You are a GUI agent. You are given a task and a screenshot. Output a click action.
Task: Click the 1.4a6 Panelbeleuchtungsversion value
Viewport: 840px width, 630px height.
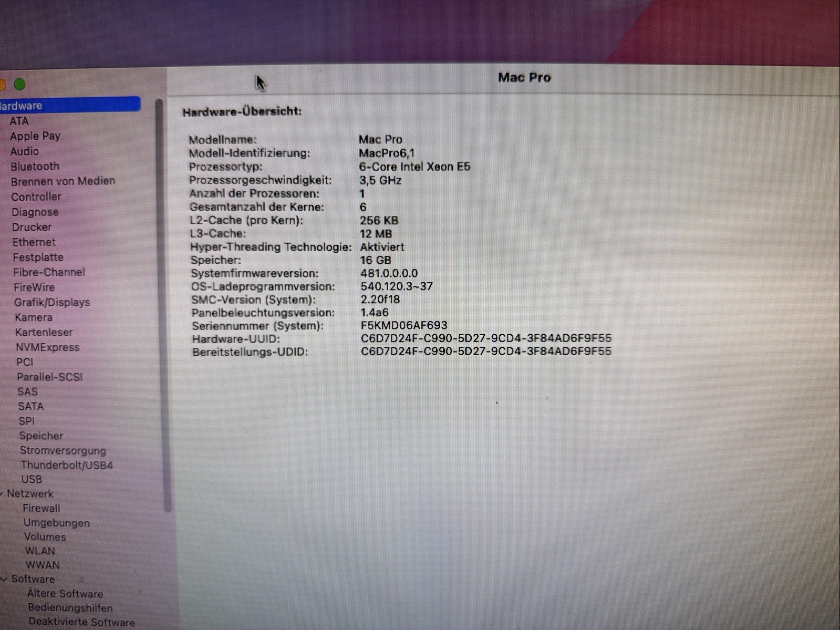(x=374, y=313)
